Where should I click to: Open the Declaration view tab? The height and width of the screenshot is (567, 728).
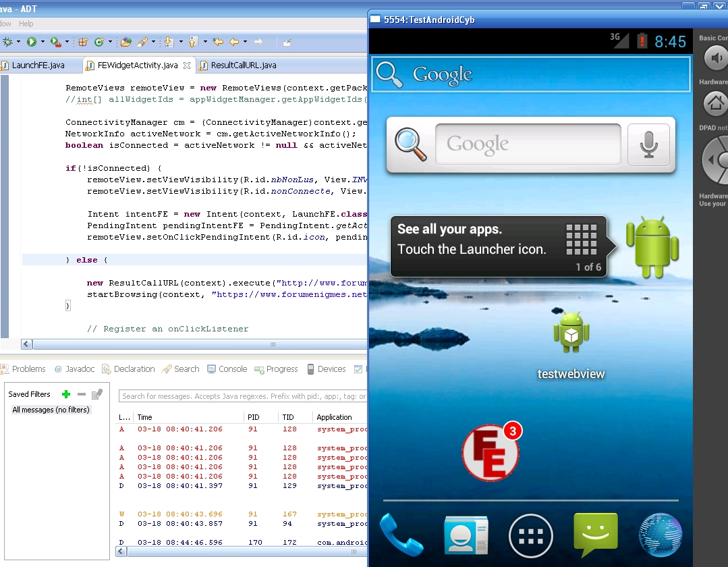click(x=129, y=369)
